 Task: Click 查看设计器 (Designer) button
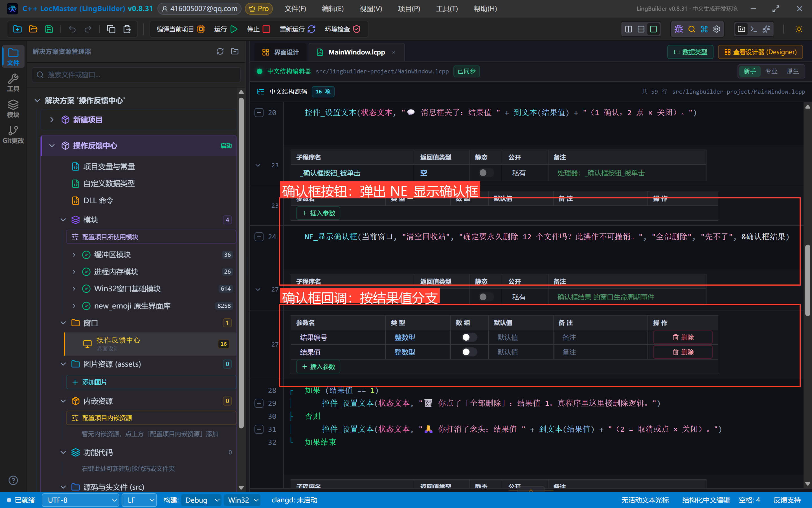click(x=760, y=52)
